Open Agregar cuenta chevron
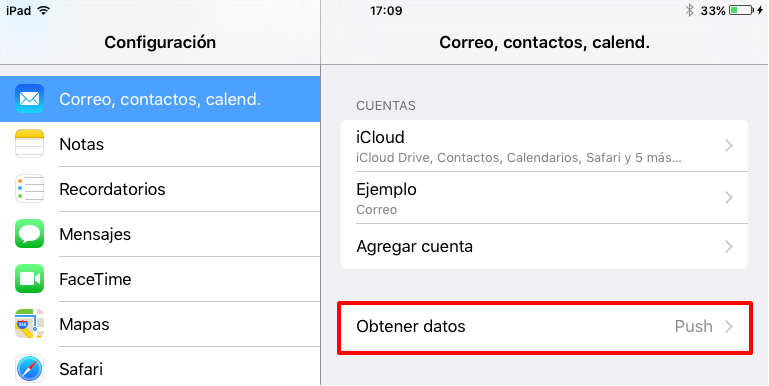The height and width of the screenshot is (386, 769). [x=729, y=246]
